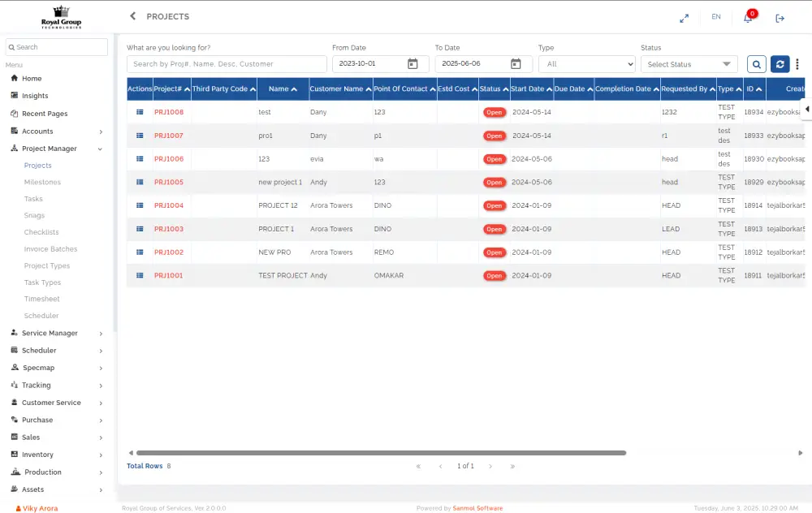Click the logout icon in header
The width and height of the screenshot is (812, 513).
(780, 18)
